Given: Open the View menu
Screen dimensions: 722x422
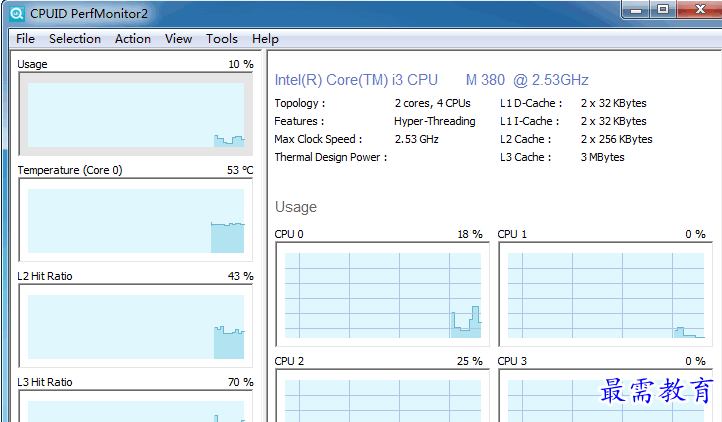Looking at the screenshot, I should pyautogui.click(x=178, y=39).
